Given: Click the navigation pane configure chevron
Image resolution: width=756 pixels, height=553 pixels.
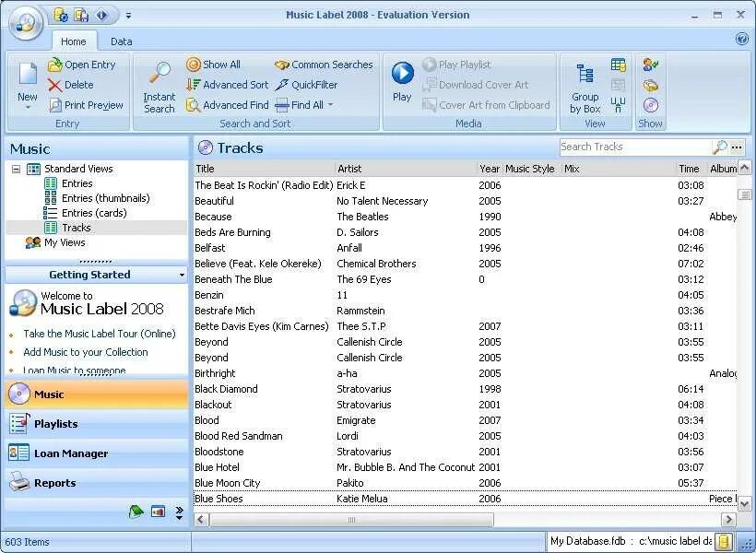Looking at the screenshot, I should [x=179, y=512].
